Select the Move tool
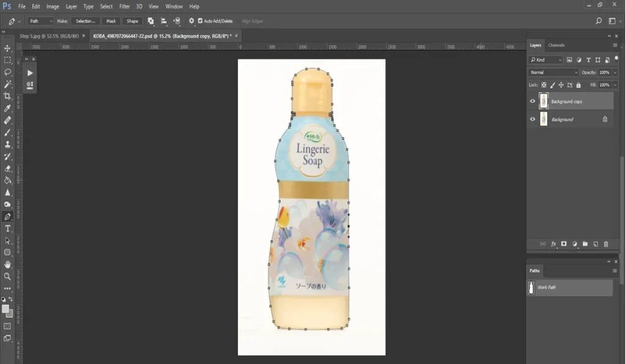 [7, 48]
